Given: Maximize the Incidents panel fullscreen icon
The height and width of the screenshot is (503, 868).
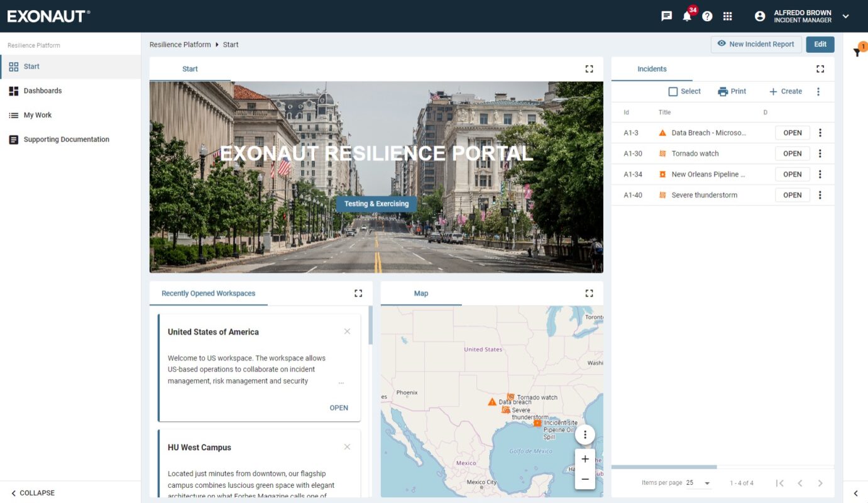Looking at the screenshot, I should click(x=820, y=69).
